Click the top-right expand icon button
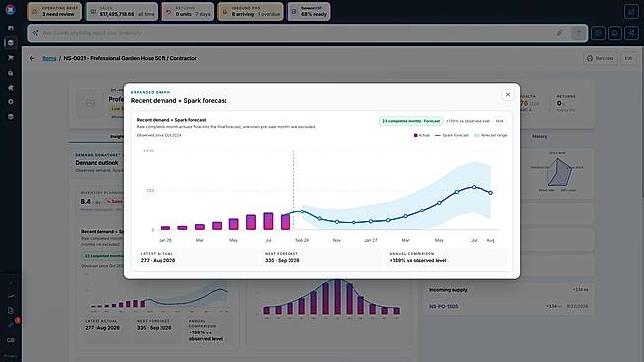Image resolution: width=644 pixels, height=362 pixels. click(631, 11)
